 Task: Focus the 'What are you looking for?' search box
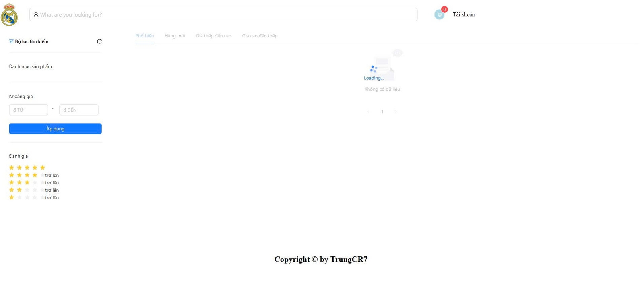pos(223,14)
